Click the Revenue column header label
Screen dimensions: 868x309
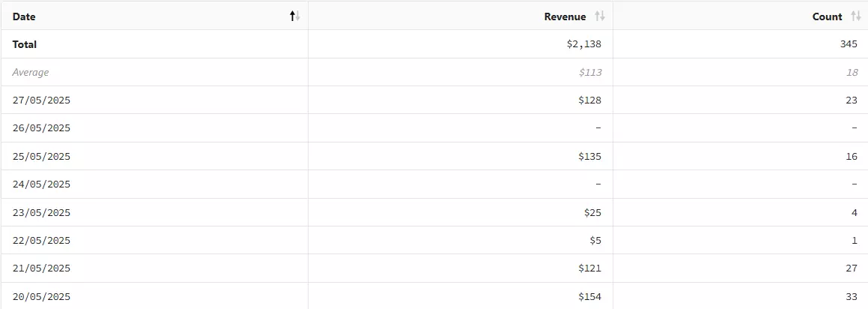pos(565,16)
